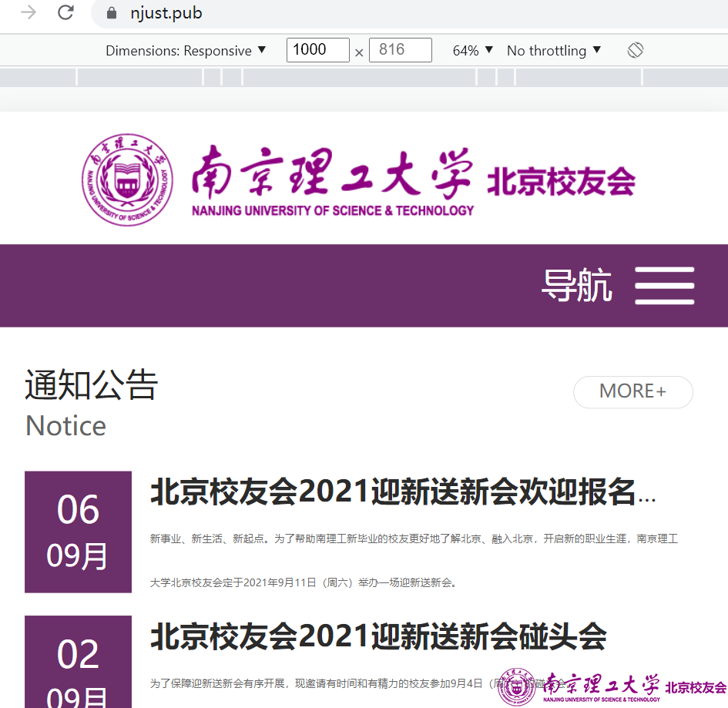
Task: Click the 06 09月 date tile
Action: coord(78,532)
